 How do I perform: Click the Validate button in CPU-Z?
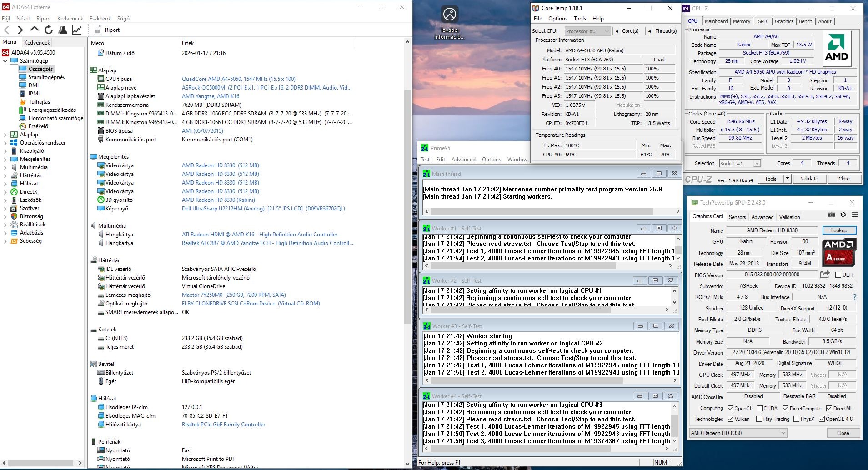point(809,179)
